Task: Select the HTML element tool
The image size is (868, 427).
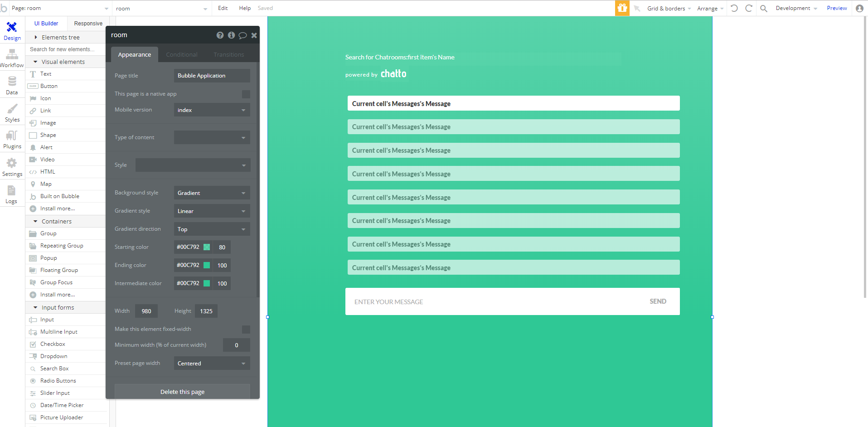Action: coord(66,172)
